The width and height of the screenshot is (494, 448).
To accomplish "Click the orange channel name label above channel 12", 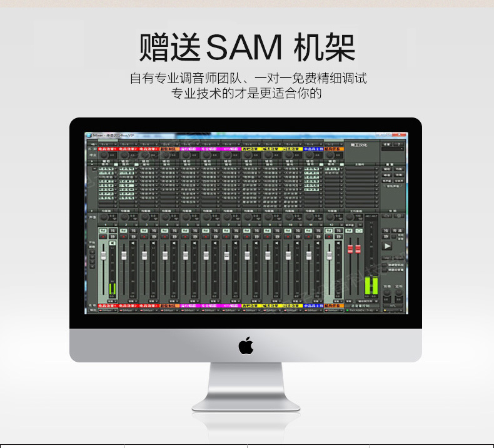I will (x=334, y=149).
